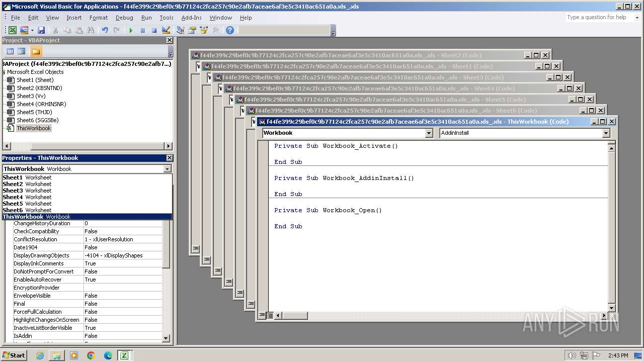
Task: Click View Code icon in Project panel
Action: (x=10, y=51)
